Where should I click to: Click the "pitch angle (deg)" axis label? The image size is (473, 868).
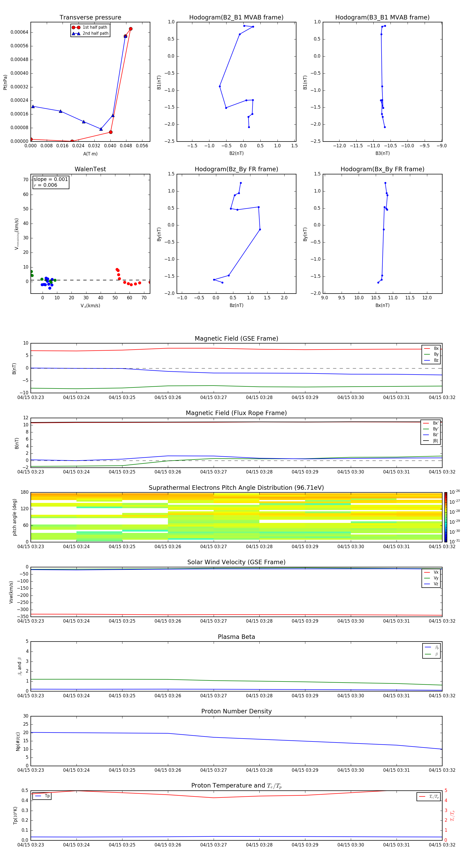(14, 517)
